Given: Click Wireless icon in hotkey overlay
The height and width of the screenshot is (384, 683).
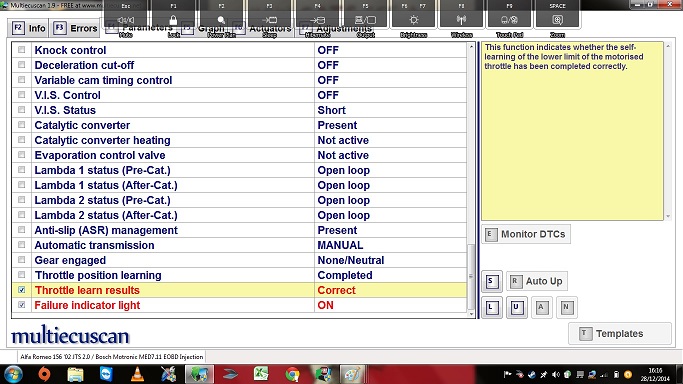Looking at the screenshot, I should (x=461, y=20).
